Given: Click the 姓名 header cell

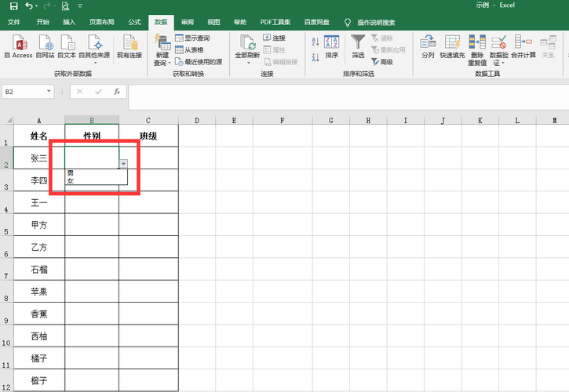Looking at the screenshot, I should point(39,136).
